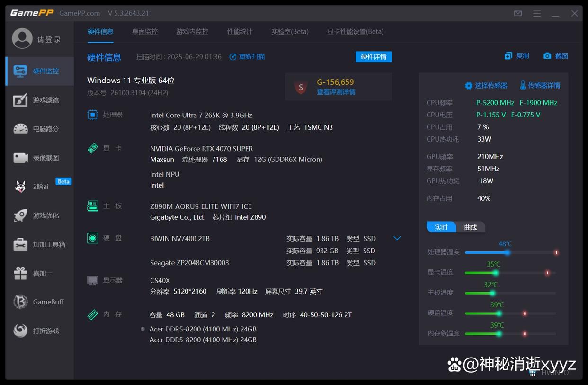Expand the hard disk list chevron

397,238
